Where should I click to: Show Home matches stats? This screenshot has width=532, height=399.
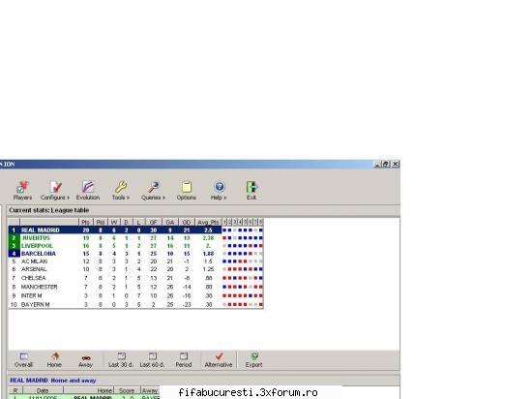[x=54, y=360]
